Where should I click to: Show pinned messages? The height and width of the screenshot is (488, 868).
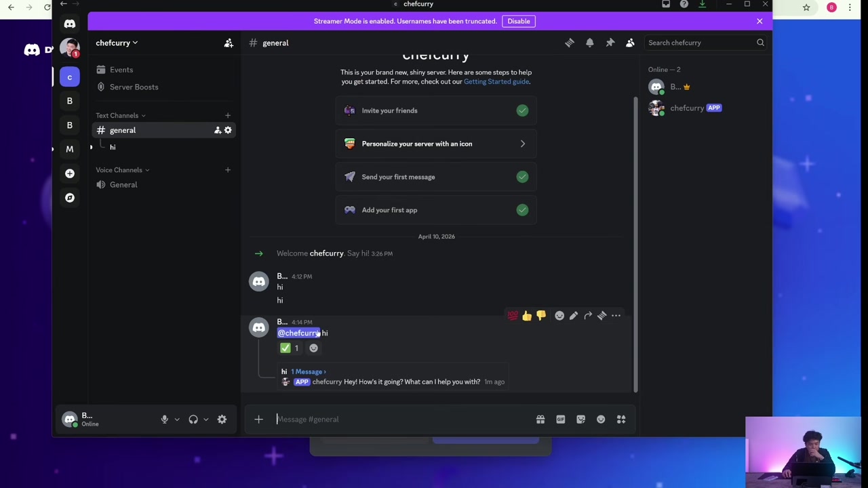click(x=610, y=43)
